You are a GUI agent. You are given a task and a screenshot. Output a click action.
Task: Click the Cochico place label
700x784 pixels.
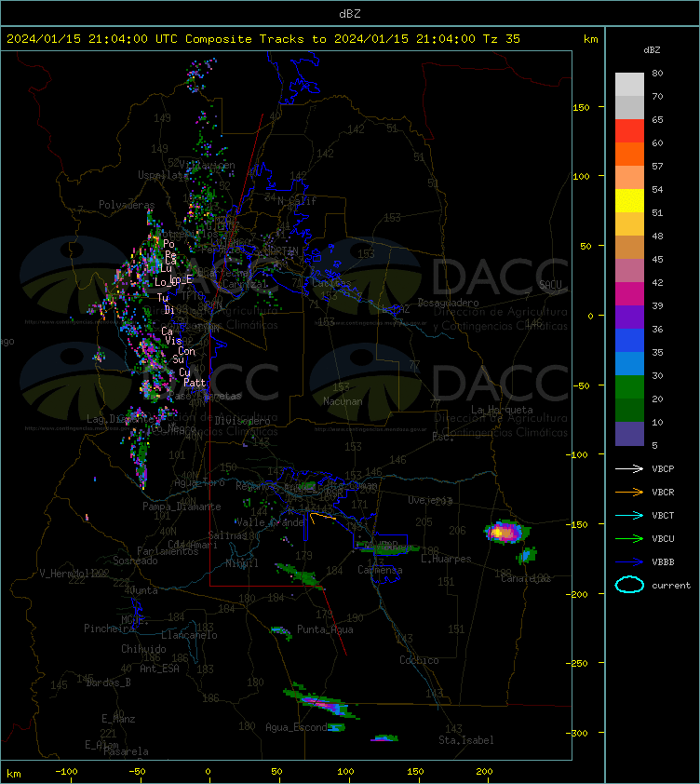(419, 660)
